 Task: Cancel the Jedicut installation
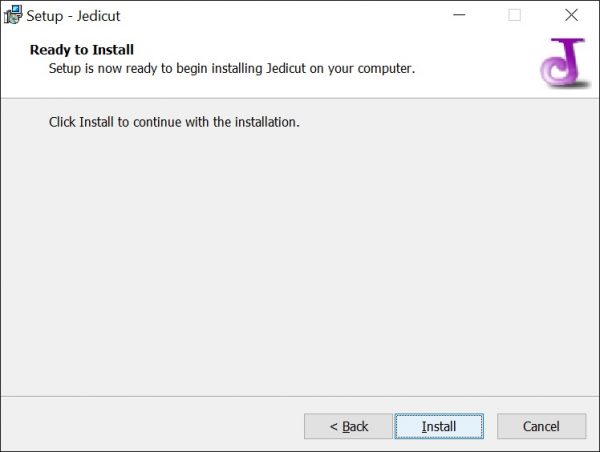coord(541,426)
